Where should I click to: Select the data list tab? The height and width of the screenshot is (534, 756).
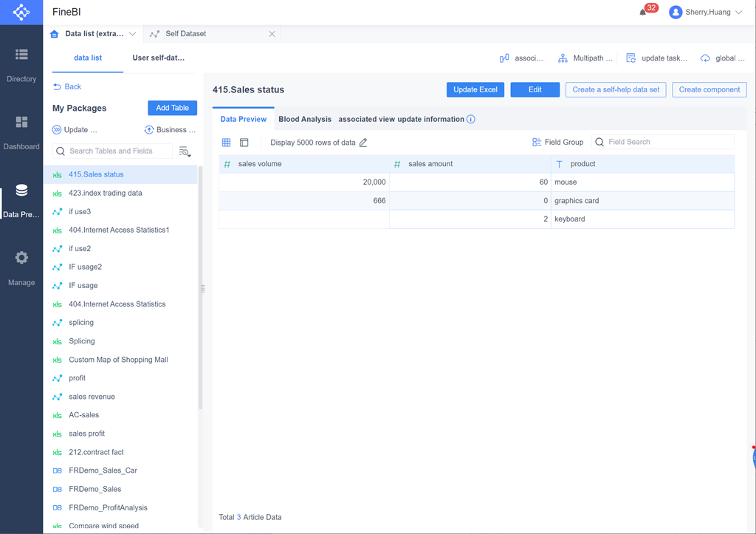click(88, 58)
